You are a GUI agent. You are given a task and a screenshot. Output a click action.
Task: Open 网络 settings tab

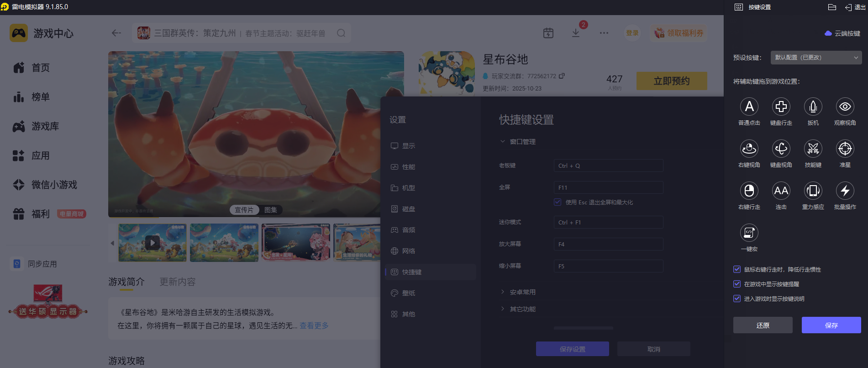pos(431,251)
